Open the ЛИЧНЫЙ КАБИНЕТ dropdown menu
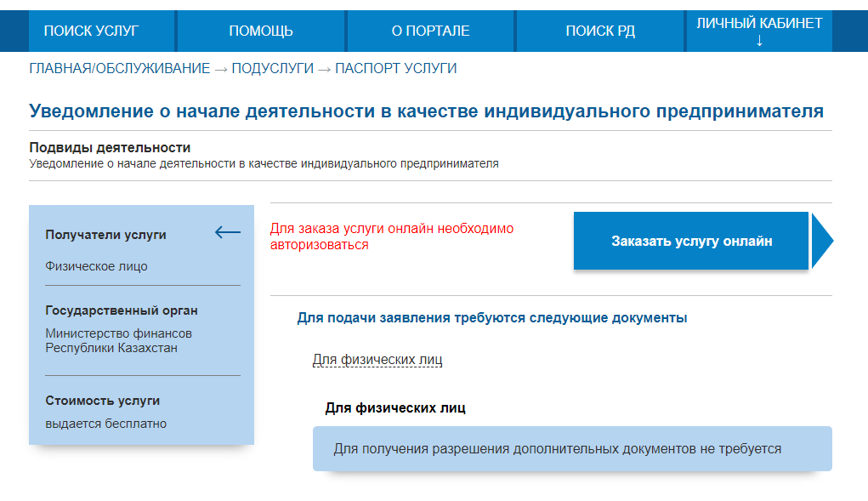The width and height of the screenshot is (868, 501). point(759,31)
